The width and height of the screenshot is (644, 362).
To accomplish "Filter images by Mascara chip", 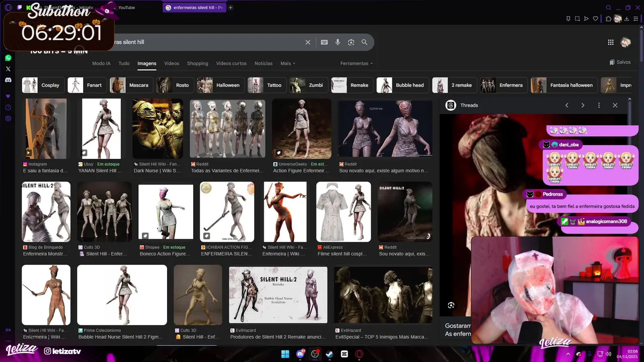I will (x=131, y=85).
